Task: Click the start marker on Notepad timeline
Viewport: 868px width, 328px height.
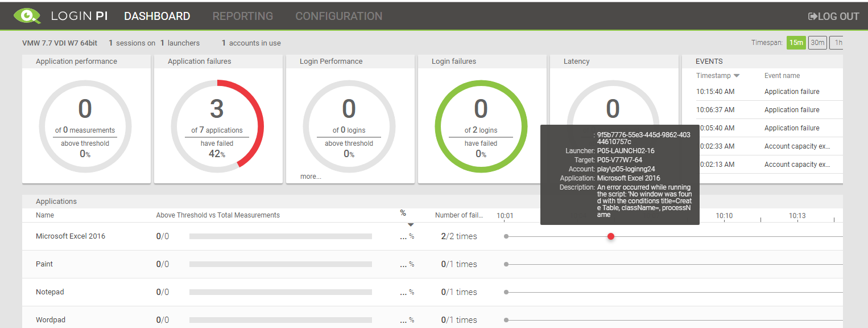Action: pyautogui.click(x=506, y=292)
